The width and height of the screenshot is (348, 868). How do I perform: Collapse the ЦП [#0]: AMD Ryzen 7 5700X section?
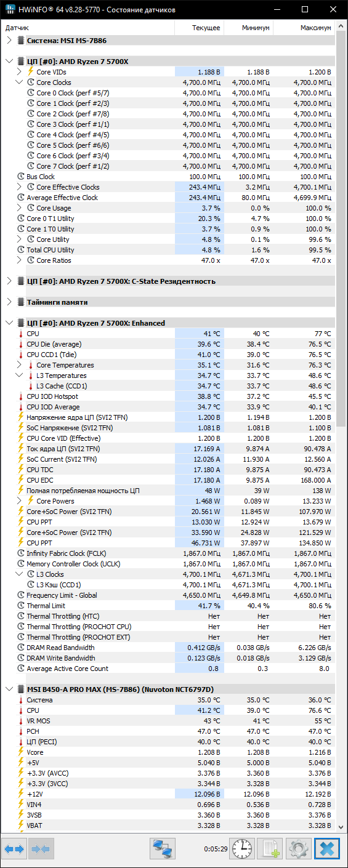[9, 62]
